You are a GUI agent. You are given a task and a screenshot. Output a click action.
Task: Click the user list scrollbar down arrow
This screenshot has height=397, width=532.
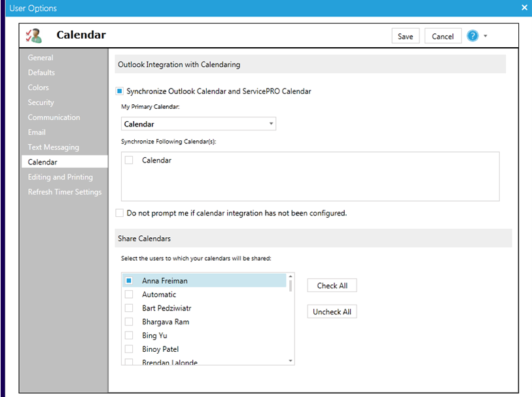coord(289,360)
